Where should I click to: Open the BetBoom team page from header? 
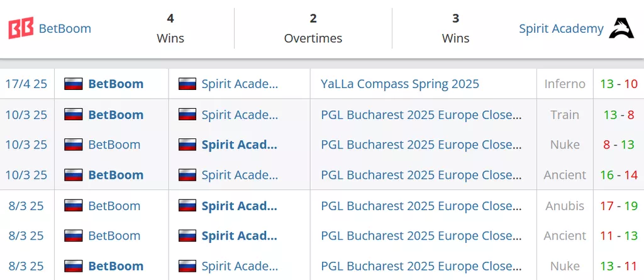65,29
